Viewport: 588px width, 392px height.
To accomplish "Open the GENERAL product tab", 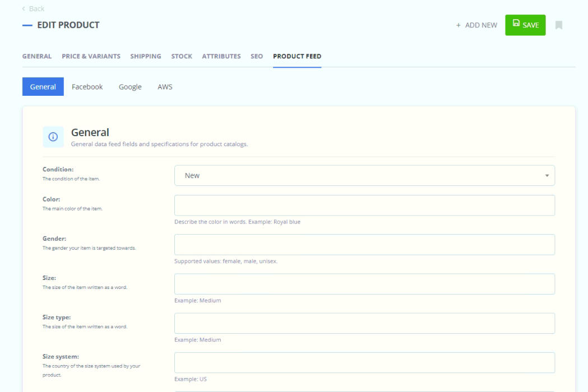I will 37,56.
